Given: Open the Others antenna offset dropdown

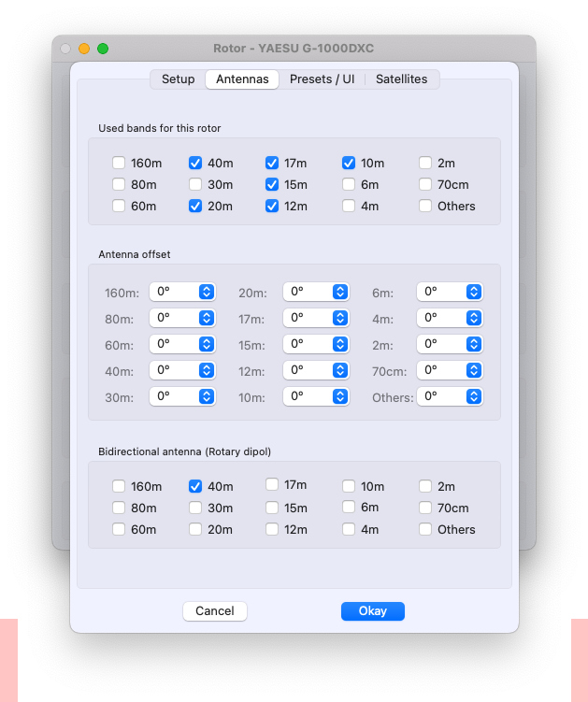Looking at the screenshot, I should tap(474, 396).
